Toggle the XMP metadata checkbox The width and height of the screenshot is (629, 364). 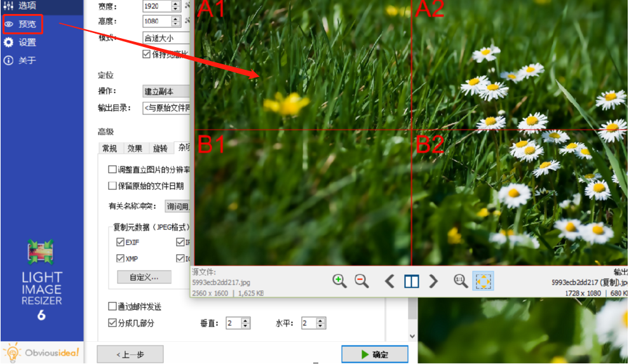click(120, 258)
